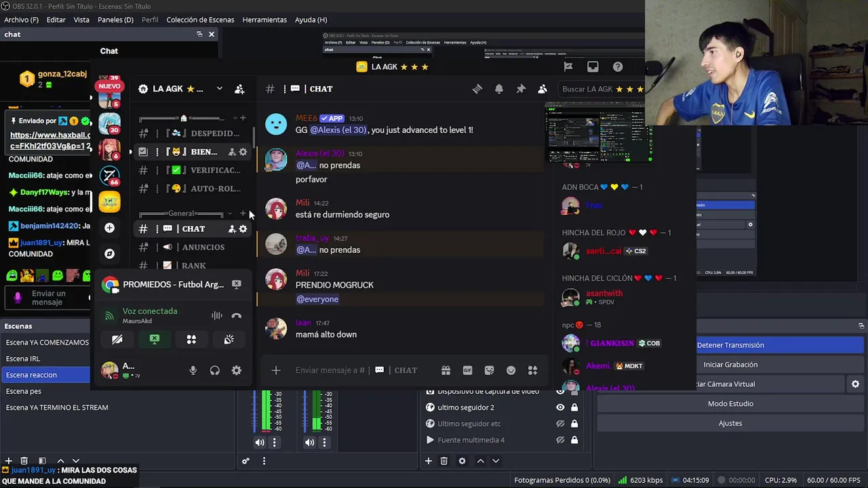Open Herramientas menu
This screenshot has width=868, height=488.
point(264,20)
